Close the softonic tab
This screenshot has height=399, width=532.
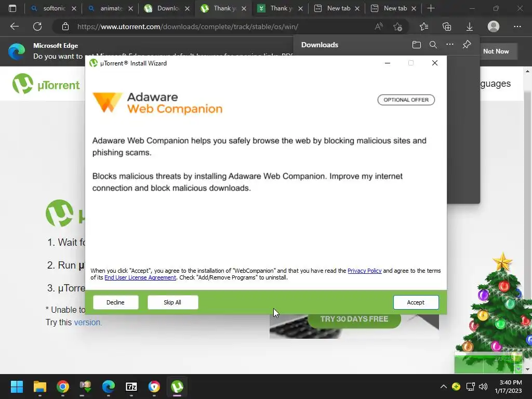coord(74,8)
